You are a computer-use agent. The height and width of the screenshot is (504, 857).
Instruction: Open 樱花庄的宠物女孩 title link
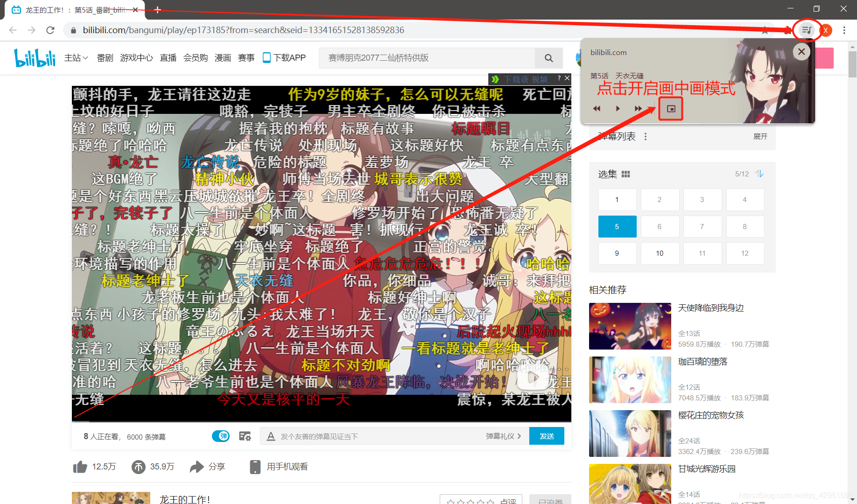pos(710,415)
